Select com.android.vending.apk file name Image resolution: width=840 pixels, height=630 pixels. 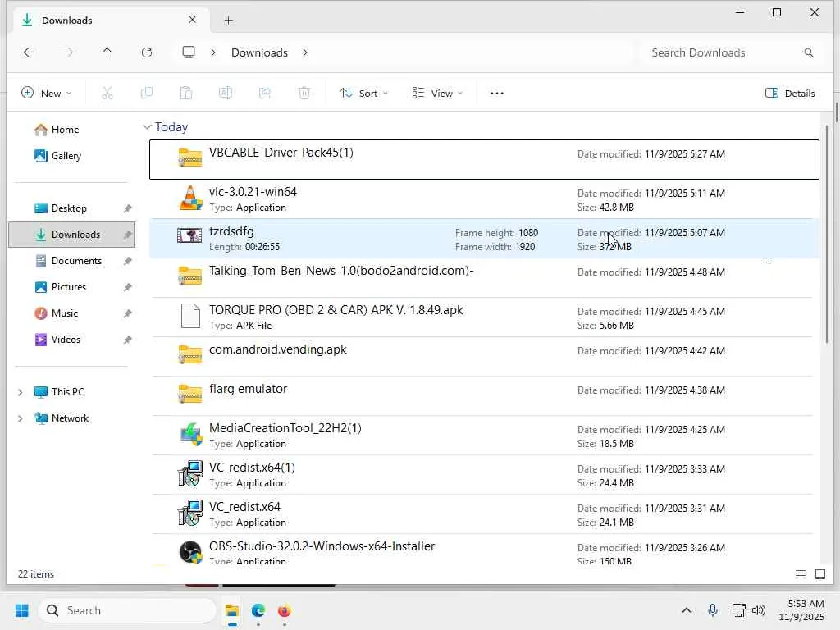click(277, 349)
